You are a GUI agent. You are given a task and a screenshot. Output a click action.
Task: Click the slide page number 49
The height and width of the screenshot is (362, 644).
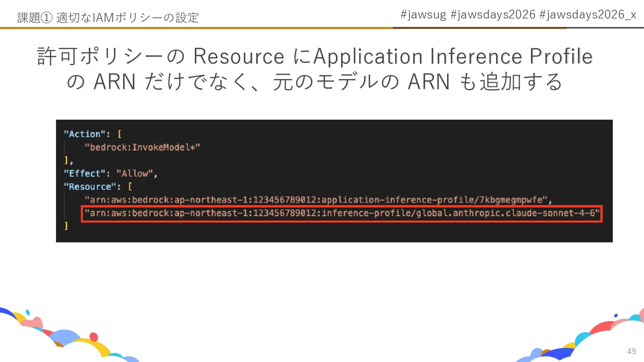click(x=631, y=351)
